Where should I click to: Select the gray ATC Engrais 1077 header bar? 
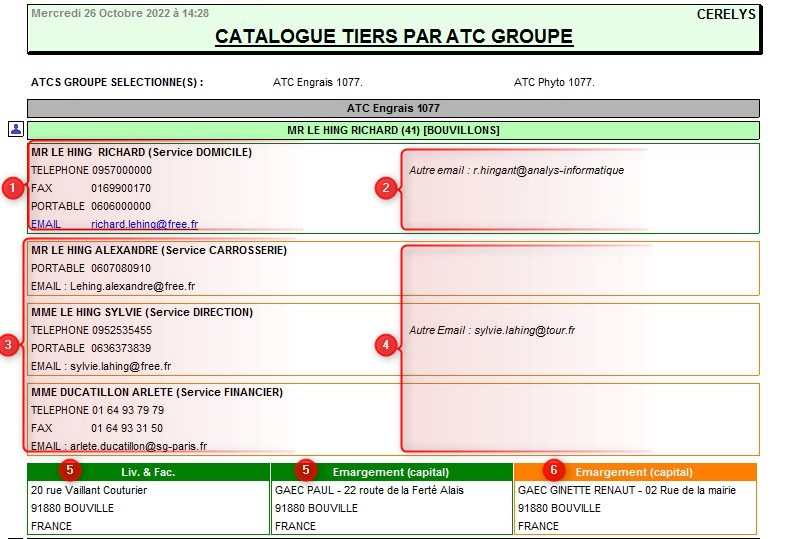click(x=393, y=108)
